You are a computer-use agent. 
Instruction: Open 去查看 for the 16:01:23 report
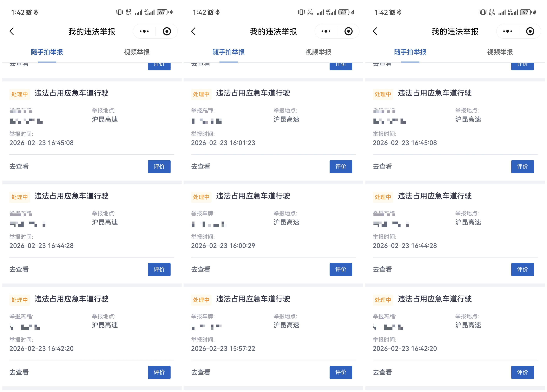click(x=201, y=166)
